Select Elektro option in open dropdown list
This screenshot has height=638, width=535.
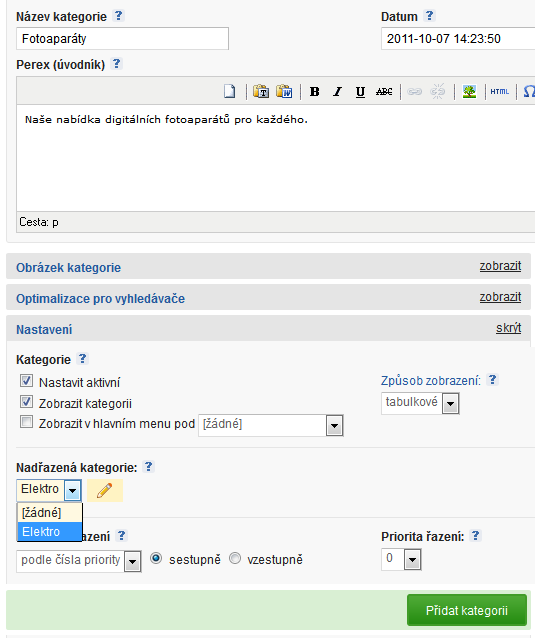pos(50,531)
